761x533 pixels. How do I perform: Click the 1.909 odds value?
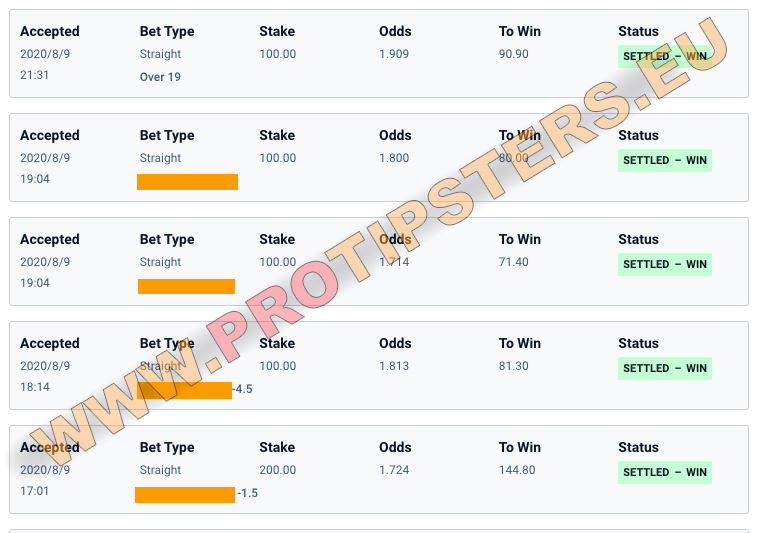pos(394,54)
